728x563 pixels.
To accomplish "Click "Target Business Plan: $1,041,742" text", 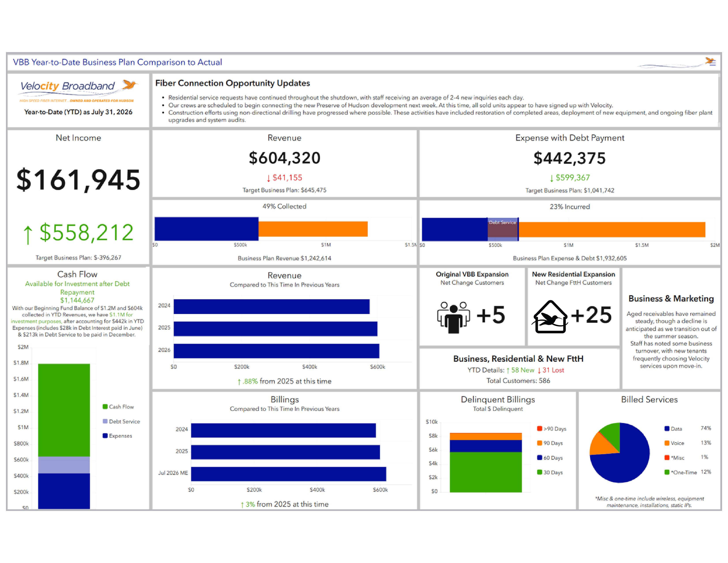I will [x=570, y=191].
